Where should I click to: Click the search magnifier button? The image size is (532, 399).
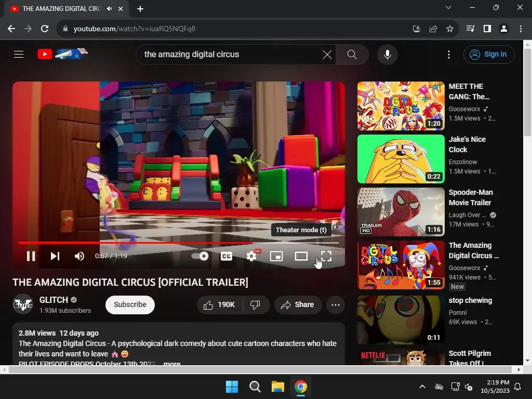352,55
